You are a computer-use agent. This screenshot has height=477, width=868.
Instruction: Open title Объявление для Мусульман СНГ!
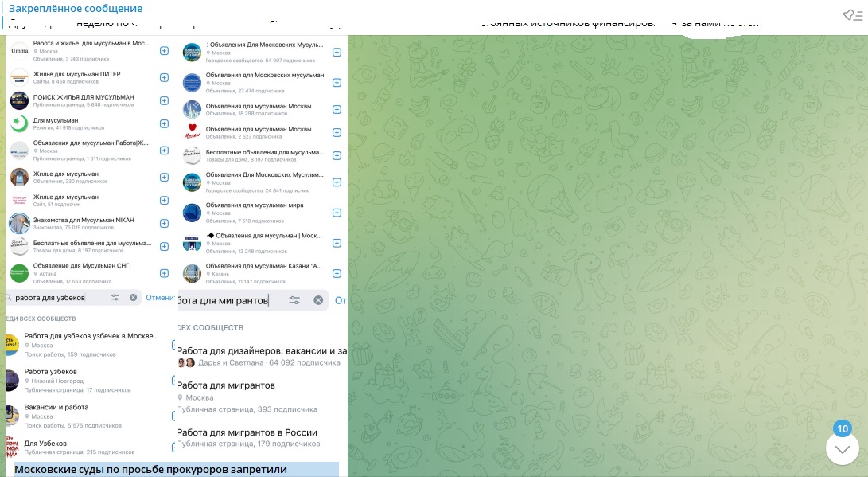[x=82, y=265]
